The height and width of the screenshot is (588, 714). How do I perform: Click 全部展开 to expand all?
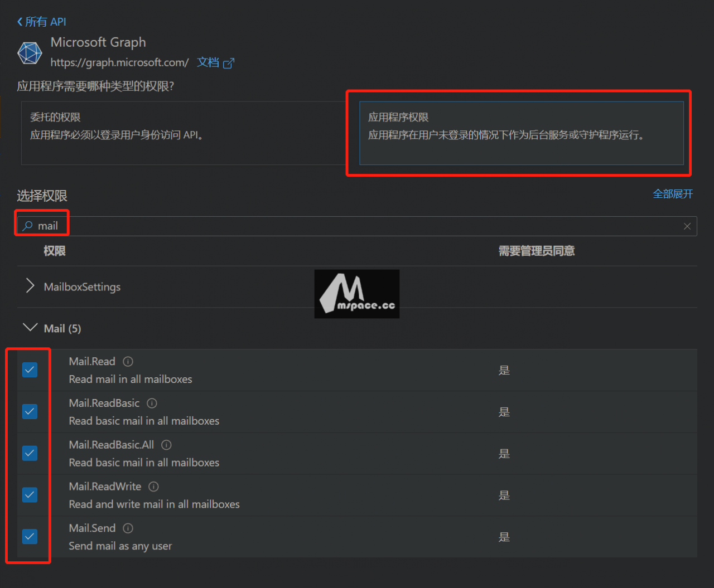point(673,194)
